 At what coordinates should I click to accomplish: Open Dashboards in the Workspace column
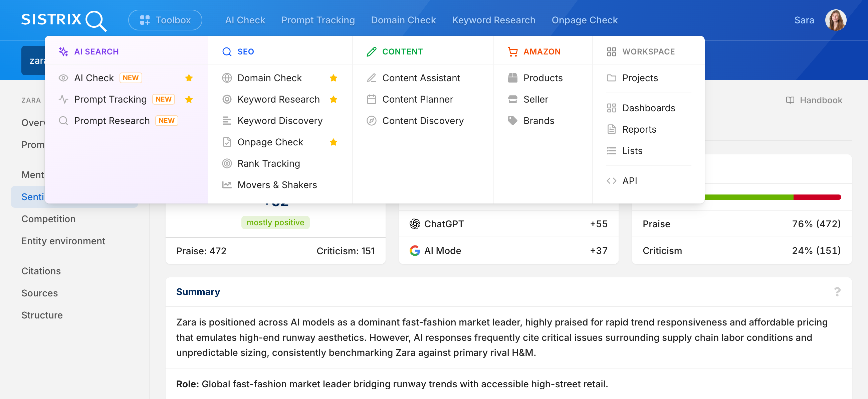point(649,108)
